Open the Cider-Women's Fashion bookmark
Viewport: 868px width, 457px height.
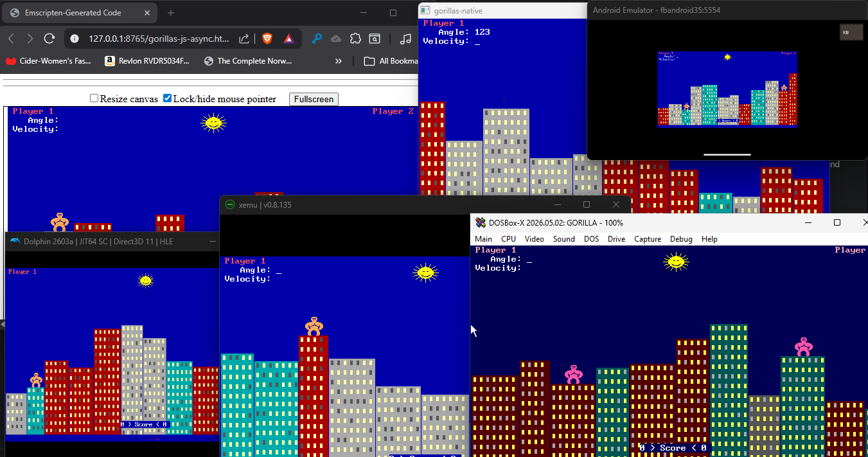click(x=49, y=61)
